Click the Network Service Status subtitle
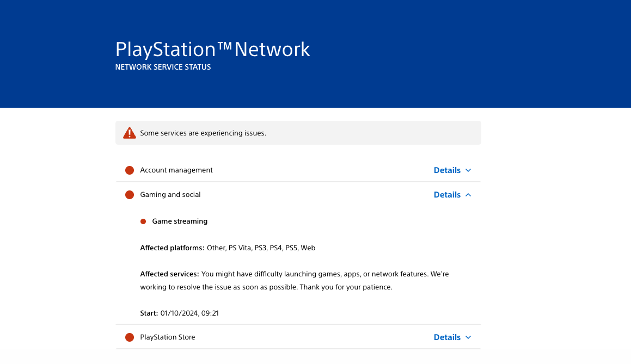The width and height of the screenshot is (631, 364). (x=163, y=67)
